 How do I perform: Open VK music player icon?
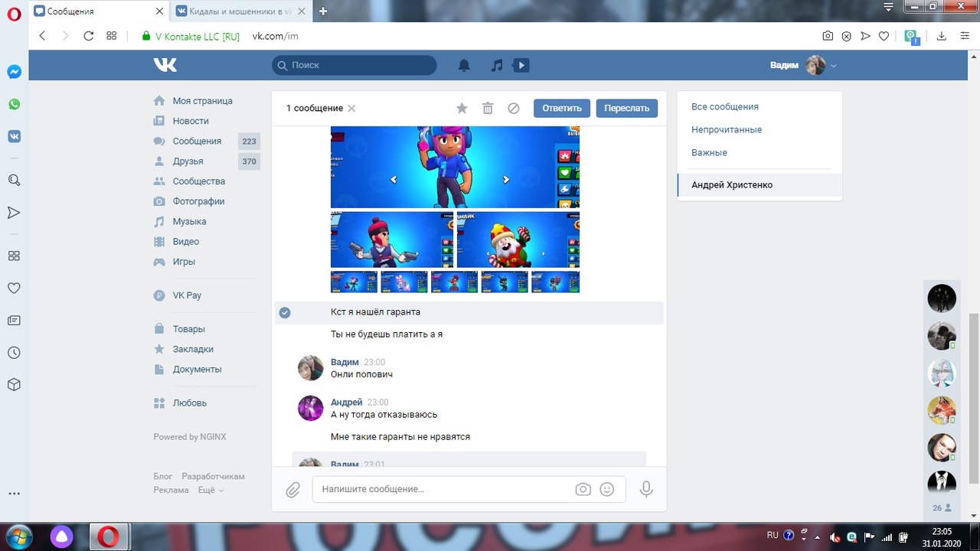[497, 66]
